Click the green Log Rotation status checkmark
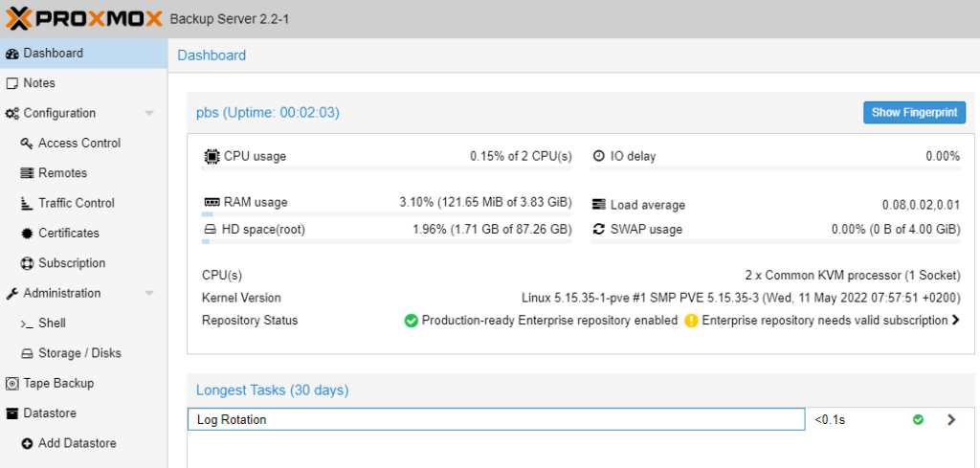The image size is (980, 468). (918, 420)
